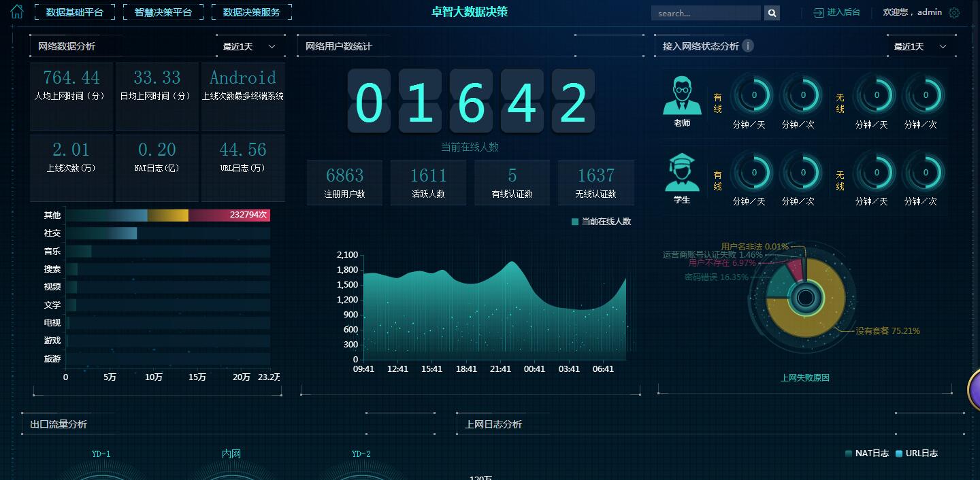Image resolution: width=980 pixels, height=480 pixels.
Task: Expand 最近1天 dropdown in 接入网络状态分析 panel
Action: (920, 46)
